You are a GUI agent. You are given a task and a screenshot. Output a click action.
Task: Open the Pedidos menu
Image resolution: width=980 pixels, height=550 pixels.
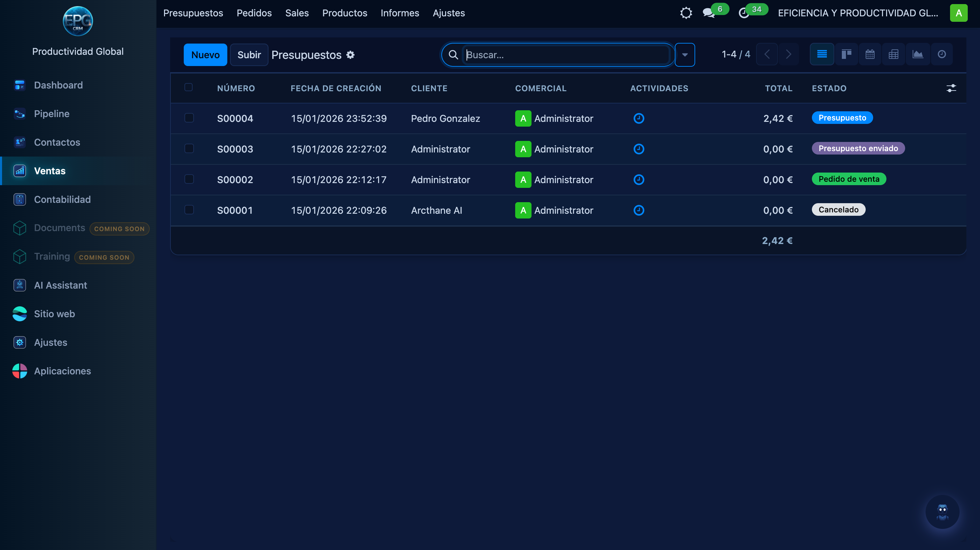coord(254,13)
